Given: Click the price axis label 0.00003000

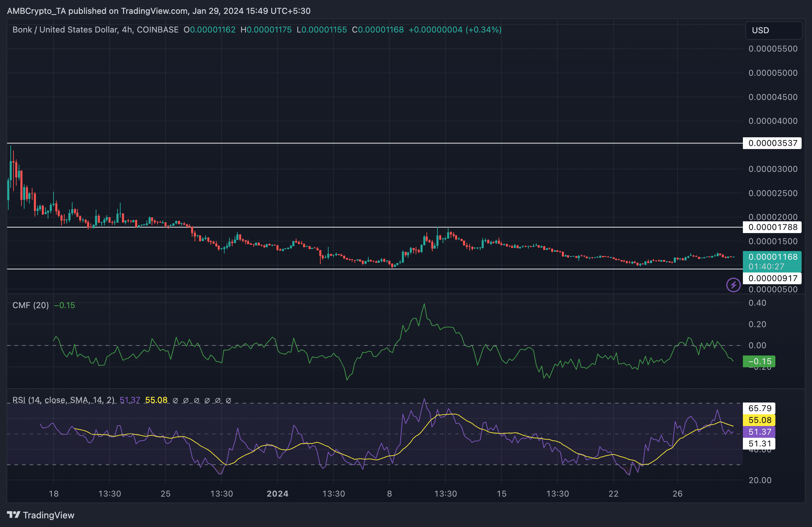Looking at the screenshot, I should (x=773, y=169).
